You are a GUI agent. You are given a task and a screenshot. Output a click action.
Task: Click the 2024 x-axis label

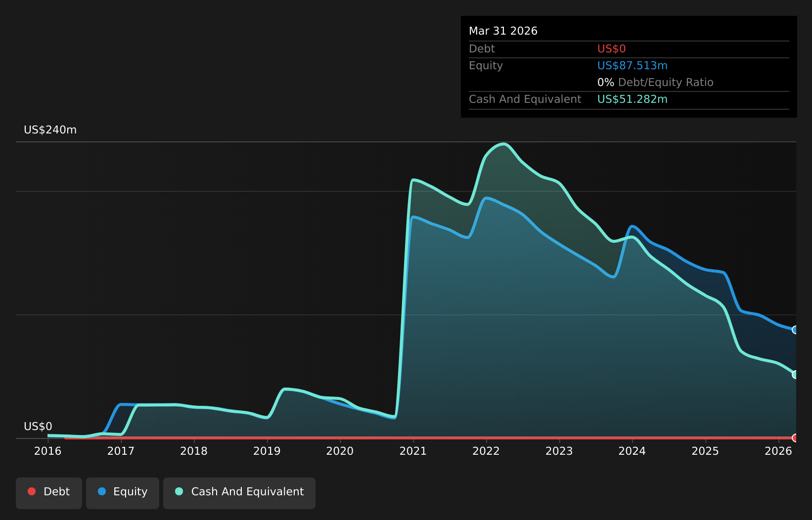point(632,451)
